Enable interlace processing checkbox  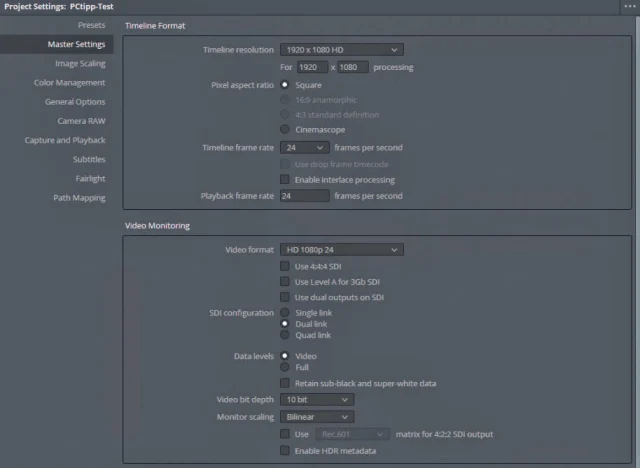click(x=285, y=180)
